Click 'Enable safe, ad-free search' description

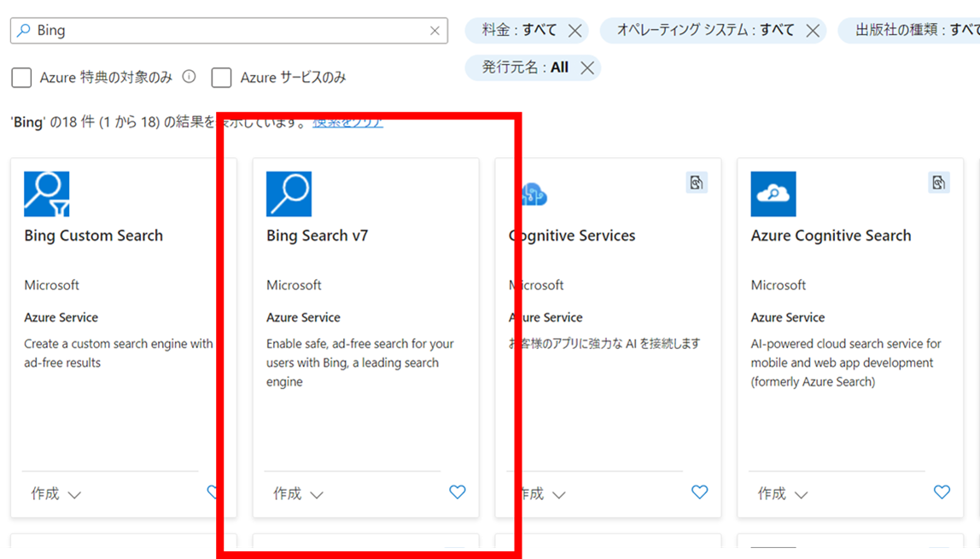(x=360, y=362)
